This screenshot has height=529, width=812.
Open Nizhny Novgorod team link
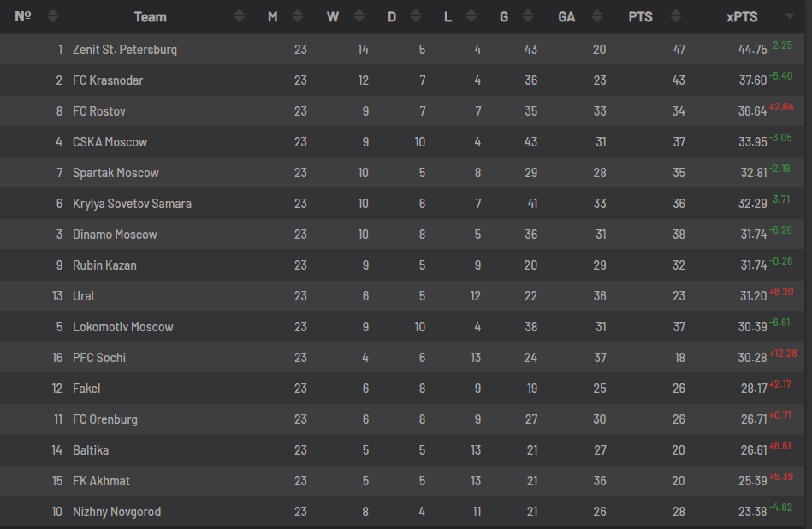tap(116, 512)
